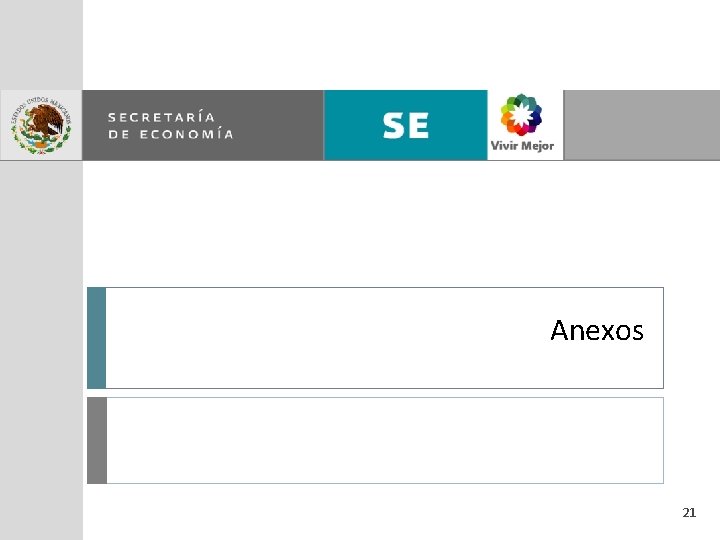The width and height of the screenshot is (720, 540).
Task: Click the white SE logo letters
Action: point(405,125)
